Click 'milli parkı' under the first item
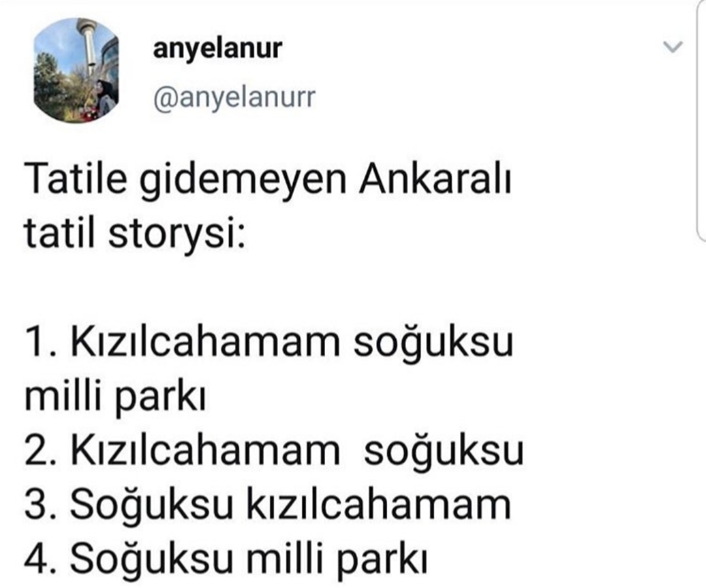The image size is (706, 588). (115, 398)
